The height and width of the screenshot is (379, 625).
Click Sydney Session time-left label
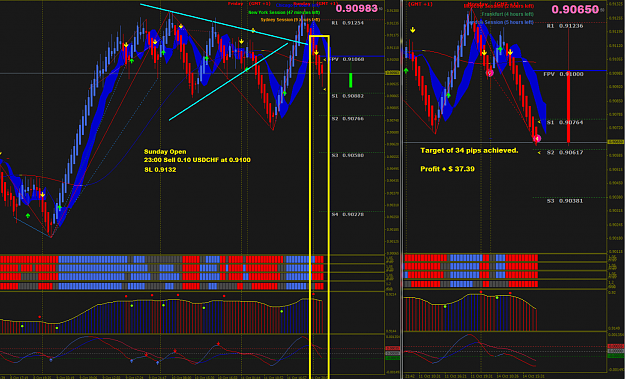(x=290, y=20)
